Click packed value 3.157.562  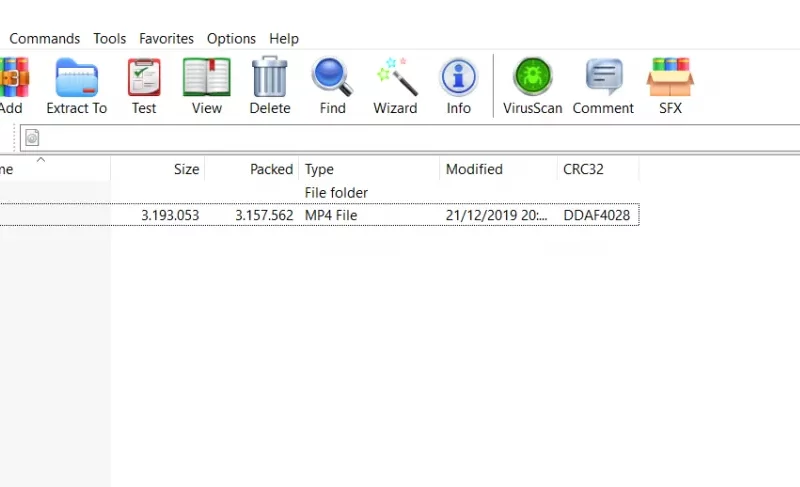coord(264,215)
